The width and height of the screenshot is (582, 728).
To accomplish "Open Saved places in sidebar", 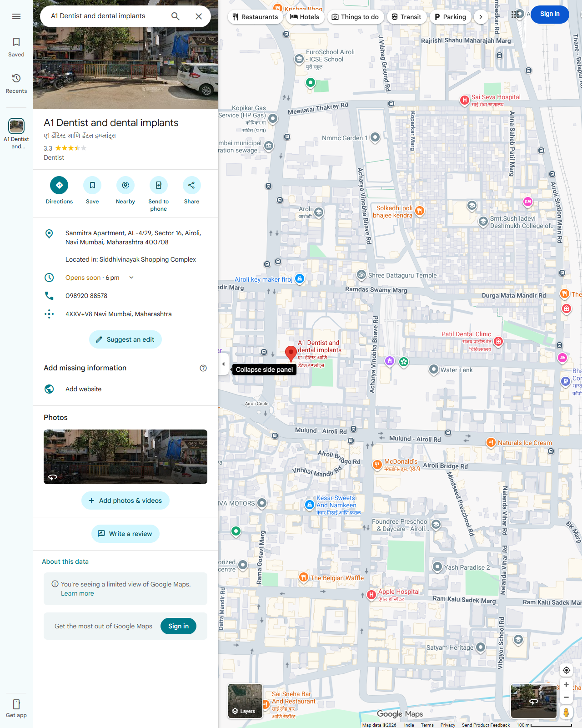I will pos(16,47).
